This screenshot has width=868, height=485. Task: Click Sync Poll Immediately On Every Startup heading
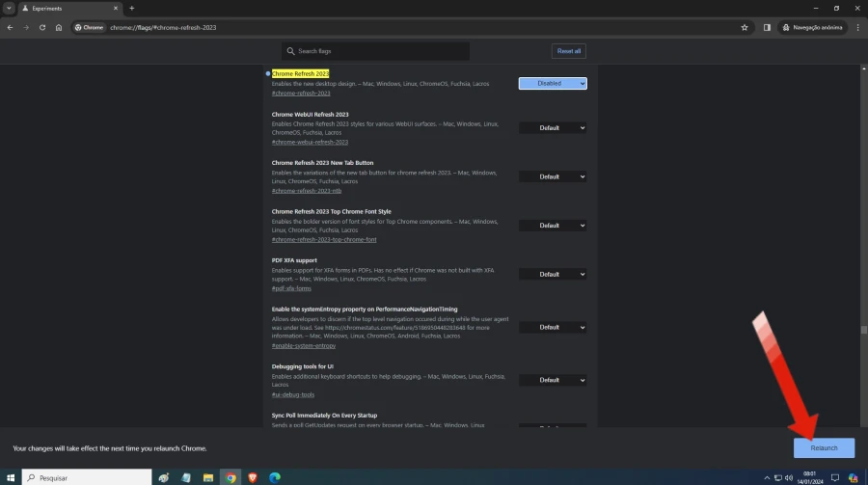click(324, 416)
